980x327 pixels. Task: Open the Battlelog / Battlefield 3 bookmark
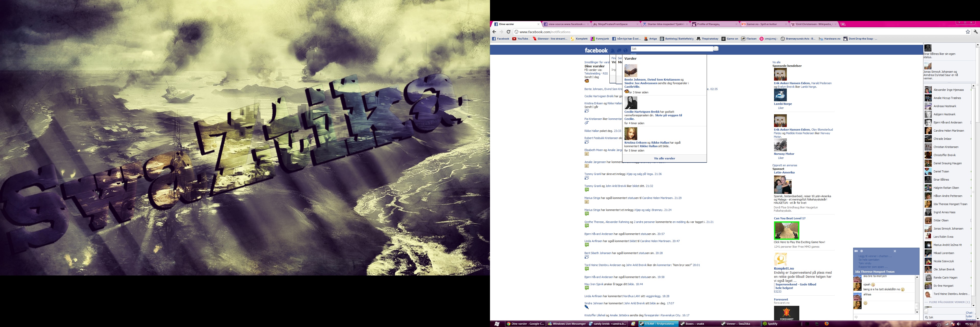coord(676,39)
